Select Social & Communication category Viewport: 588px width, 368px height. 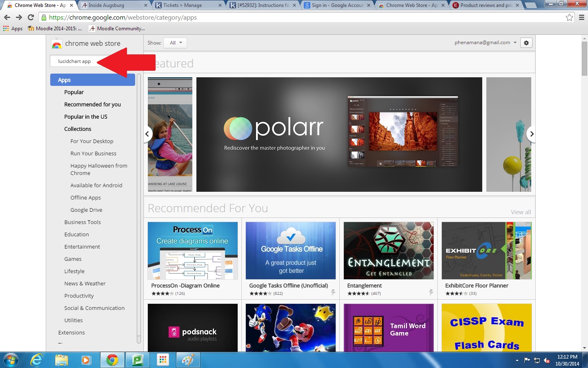(94, 308)
